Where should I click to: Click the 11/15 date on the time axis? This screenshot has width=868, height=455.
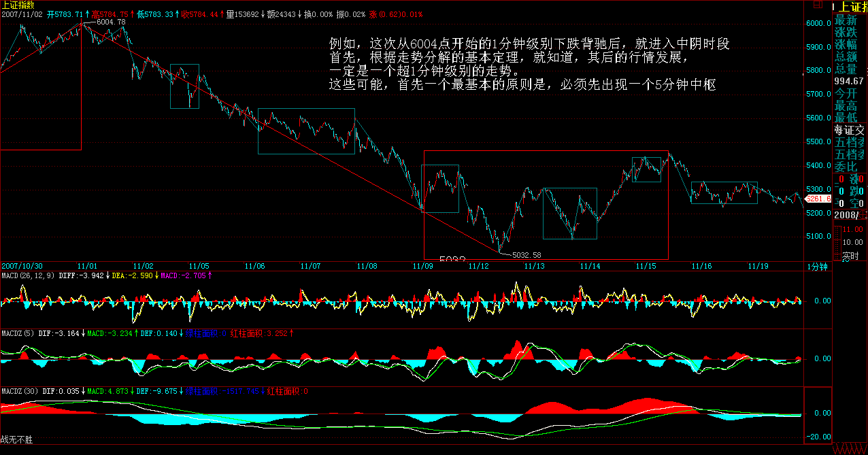pyautogui.click(x=644, y=266)
